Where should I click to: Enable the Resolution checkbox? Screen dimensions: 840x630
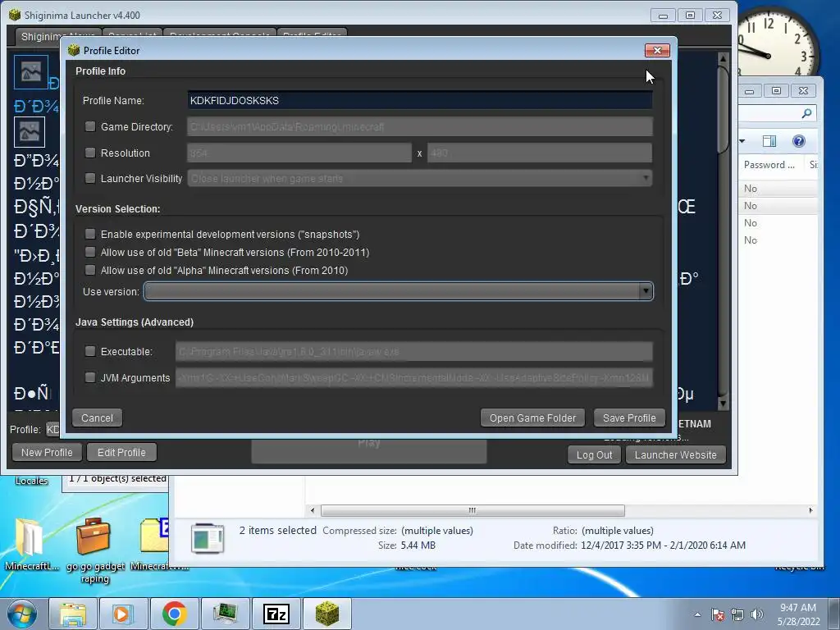[90, 153]
